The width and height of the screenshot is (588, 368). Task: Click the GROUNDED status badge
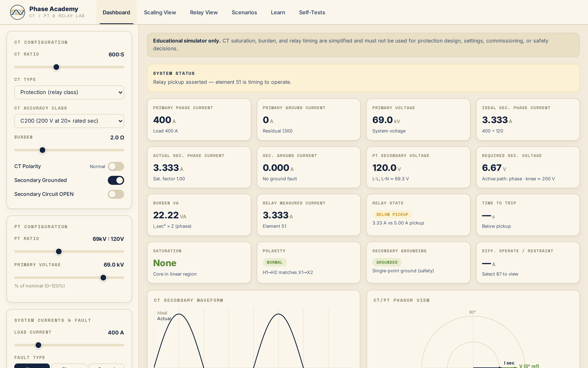(387, 262)
